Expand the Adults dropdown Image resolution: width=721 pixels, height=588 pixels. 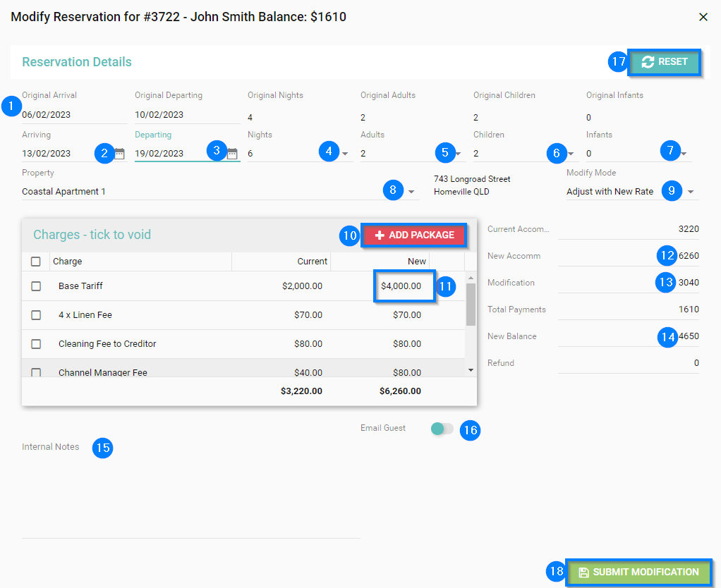point(459,154)
